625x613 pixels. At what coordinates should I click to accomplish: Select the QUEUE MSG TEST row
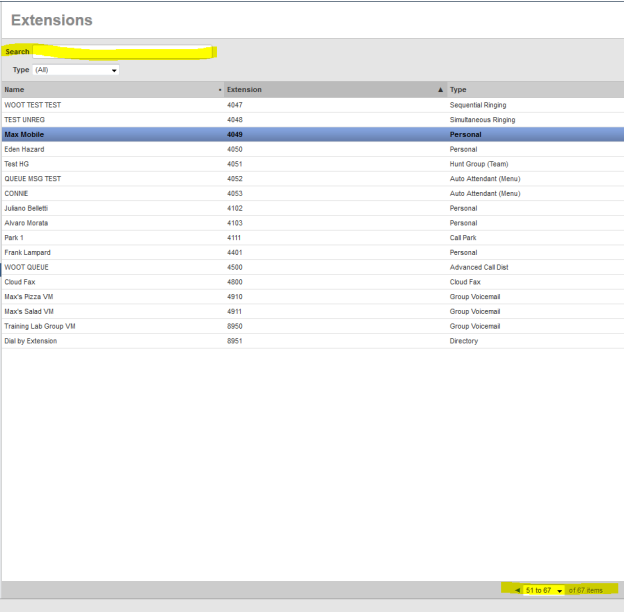[x=313, y=179]
